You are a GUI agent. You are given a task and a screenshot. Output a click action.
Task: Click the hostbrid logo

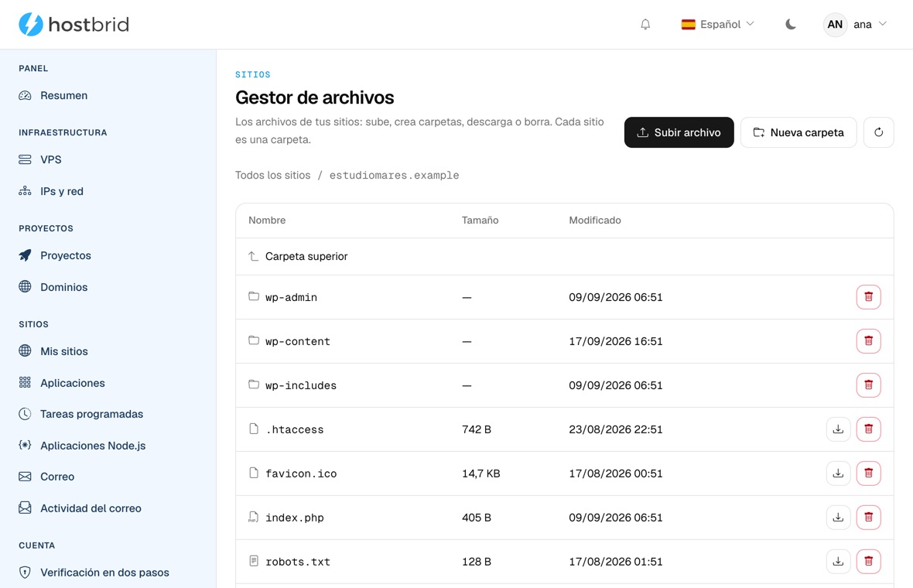coord(74,25)
